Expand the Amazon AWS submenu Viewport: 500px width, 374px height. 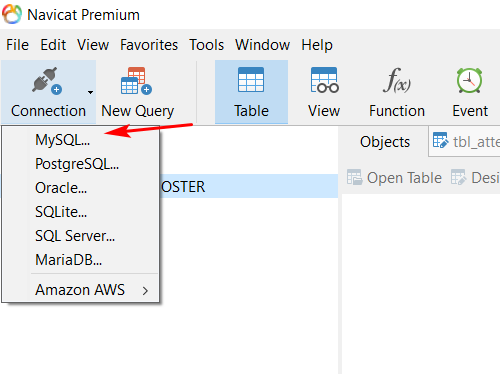(x=80, y=290)
